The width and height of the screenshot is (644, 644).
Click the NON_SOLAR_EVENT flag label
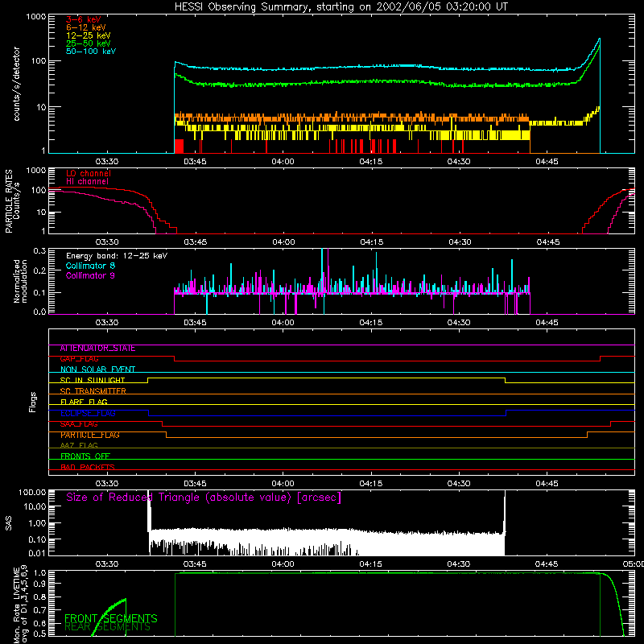pos(97,369)
